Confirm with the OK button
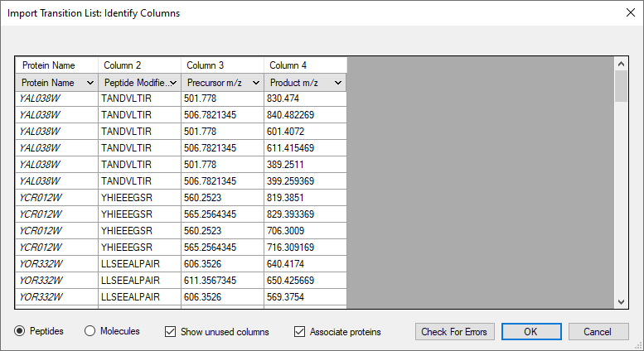644x351 pixels. click(531, 331)
